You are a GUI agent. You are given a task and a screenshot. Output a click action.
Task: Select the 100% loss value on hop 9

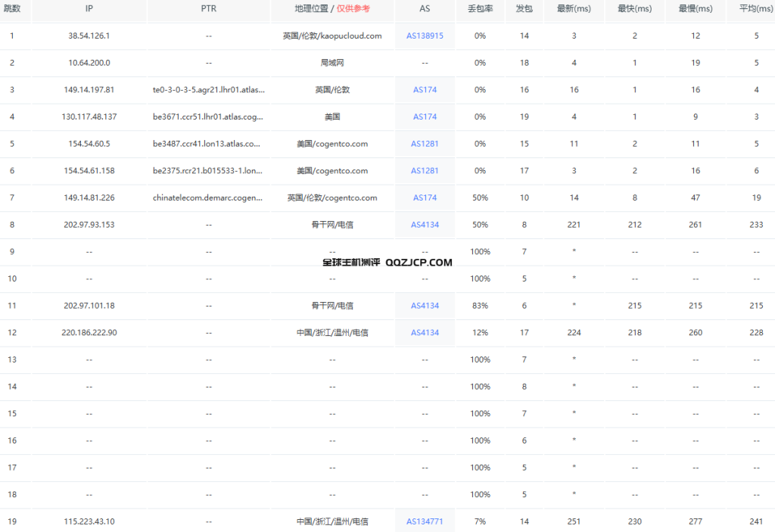click(480, 251)
